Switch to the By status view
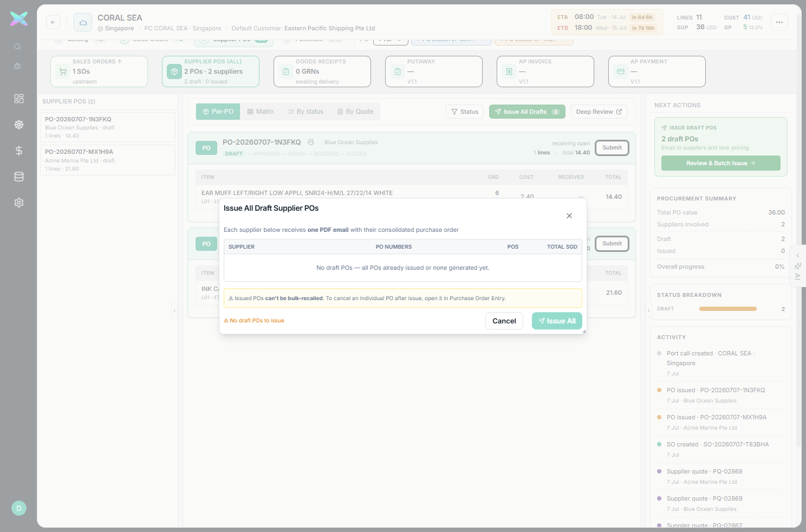The width and height of the screenshot is (806, 532). (305, 112)
